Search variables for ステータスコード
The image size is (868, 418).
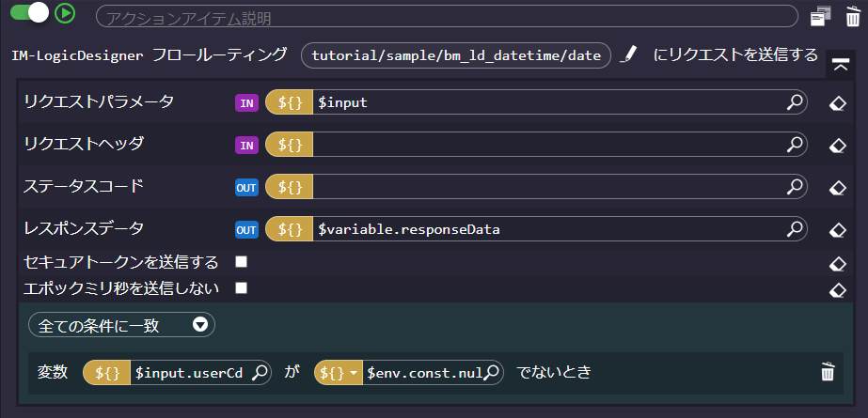(795, 187)
